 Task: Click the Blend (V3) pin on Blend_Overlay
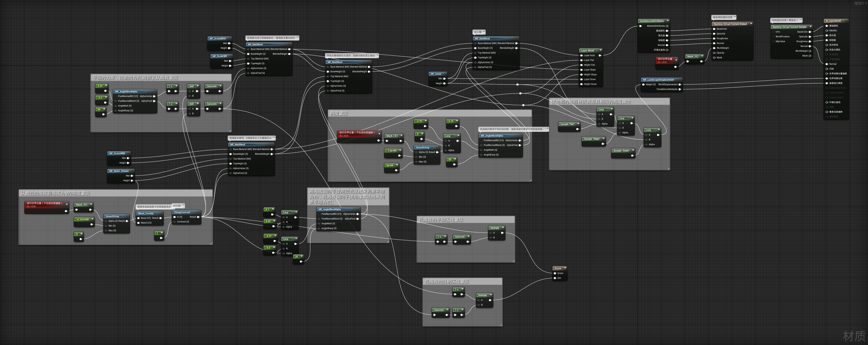(138, 223)
